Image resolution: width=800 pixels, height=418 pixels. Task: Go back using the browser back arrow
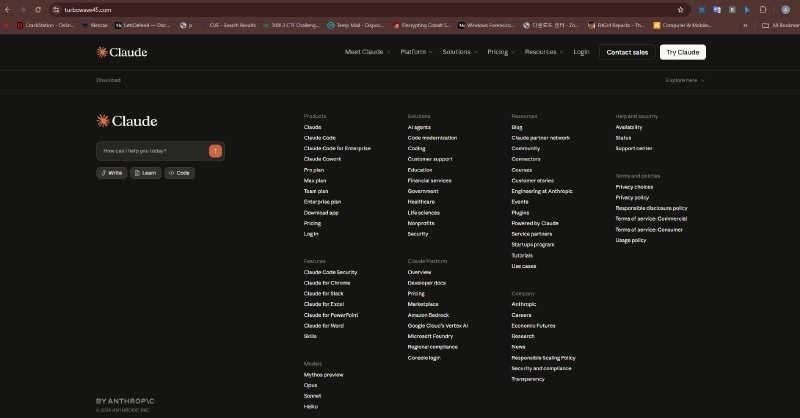tap(8, 10)
